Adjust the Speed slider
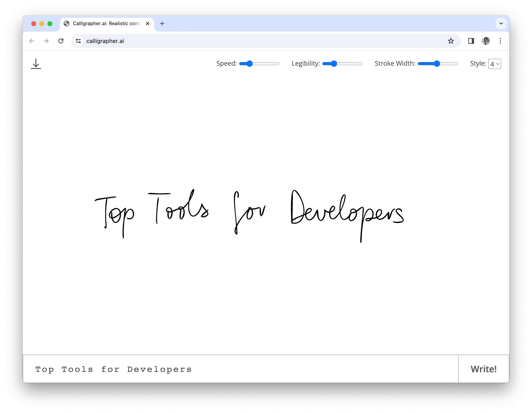532x413 pixels. coord(250,64)
